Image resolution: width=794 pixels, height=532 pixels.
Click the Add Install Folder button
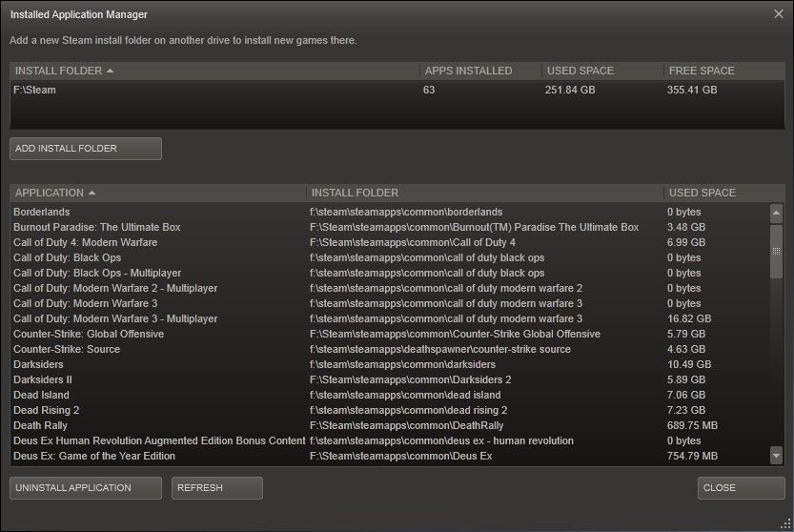(x=86, y=149)
